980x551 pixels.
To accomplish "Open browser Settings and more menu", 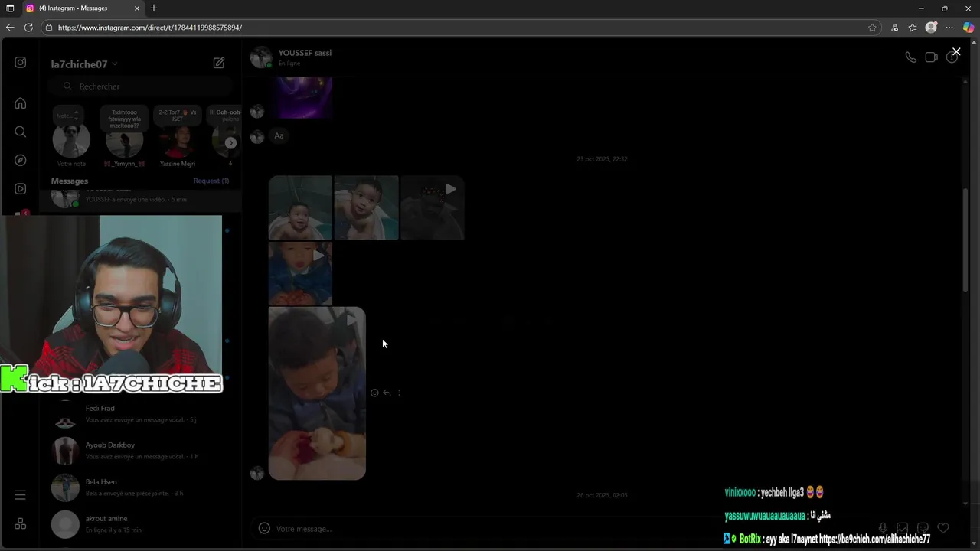I will tap(949, 28).
